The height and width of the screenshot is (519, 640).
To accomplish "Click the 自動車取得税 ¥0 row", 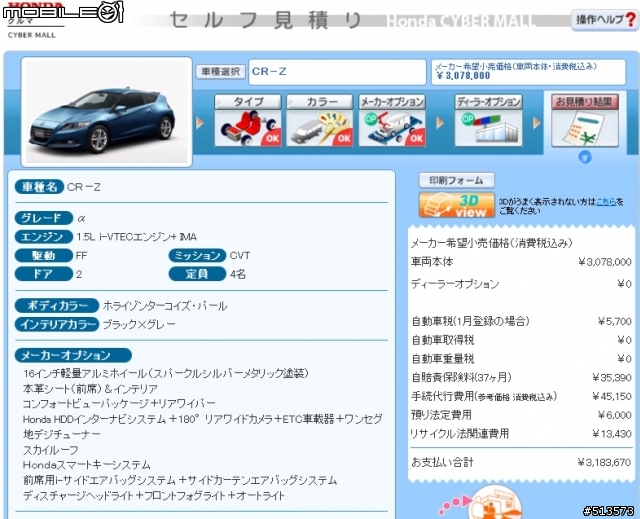I will tap(521, 340).
